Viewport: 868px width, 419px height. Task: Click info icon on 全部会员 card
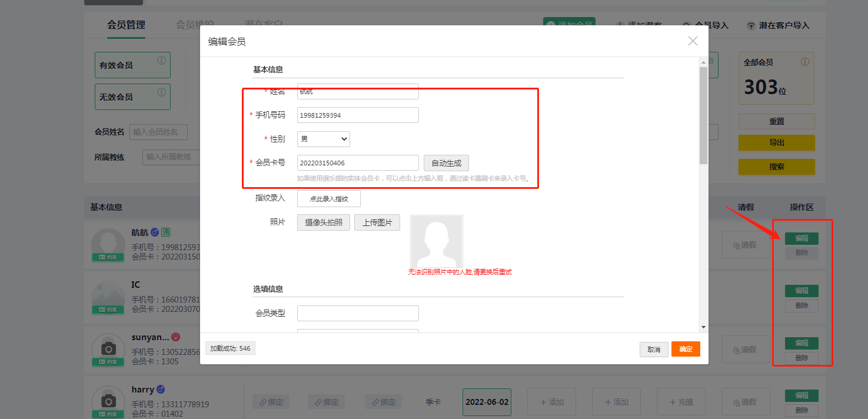(804, 62)
